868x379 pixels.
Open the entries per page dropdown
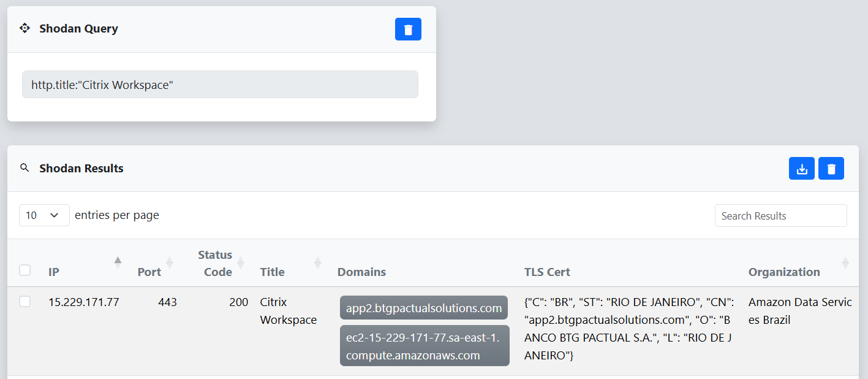click(43, 215)
